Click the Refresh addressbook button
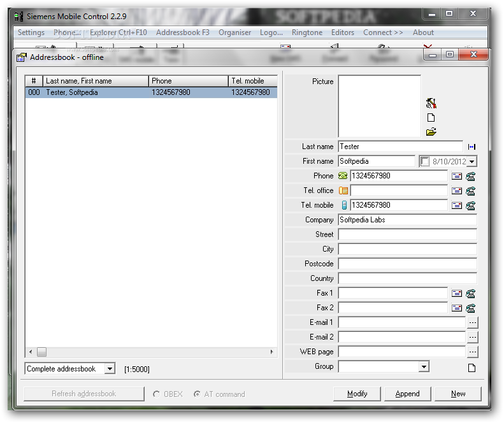The height and width of the screenshot is (423, 504). [84, 394]
